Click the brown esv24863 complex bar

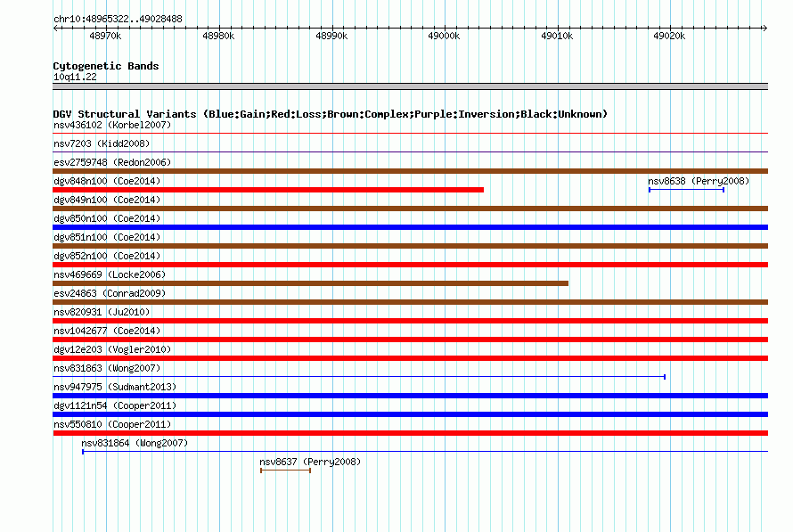tap(410, 302)
